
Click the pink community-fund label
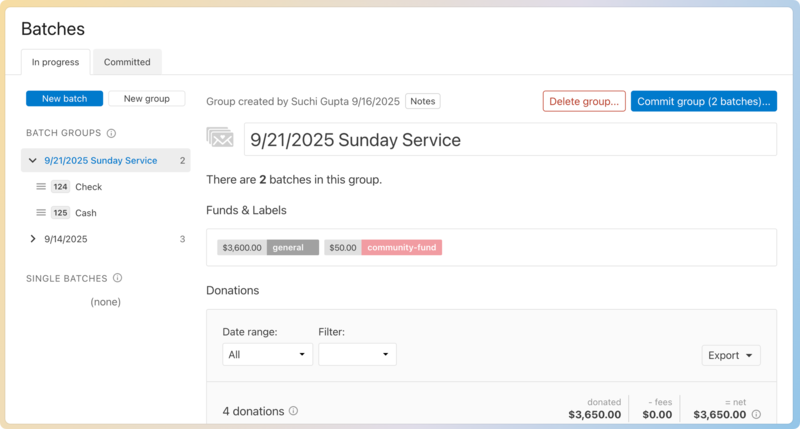401,247
